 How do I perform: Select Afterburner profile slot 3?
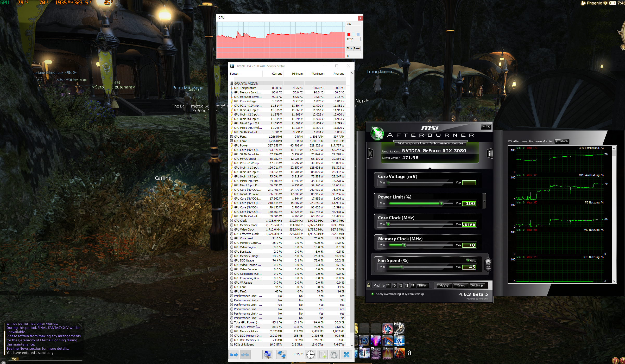401,285
